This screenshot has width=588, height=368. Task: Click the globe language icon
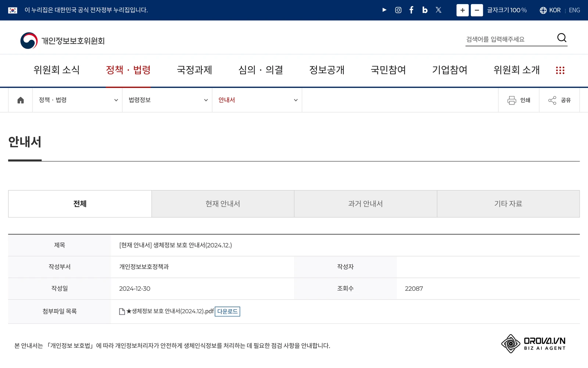coord(543,10)
